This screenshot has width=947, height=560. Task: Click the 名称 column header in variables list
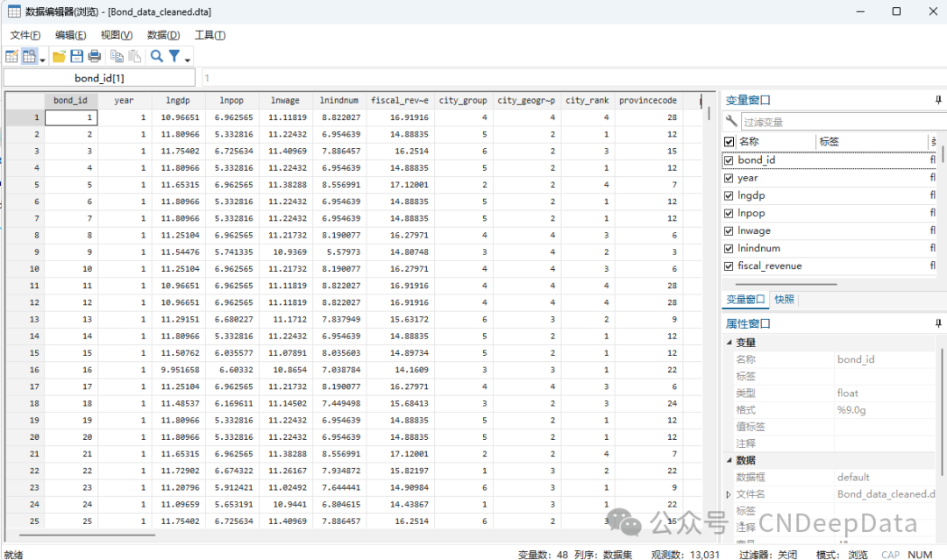click(776, 142)
